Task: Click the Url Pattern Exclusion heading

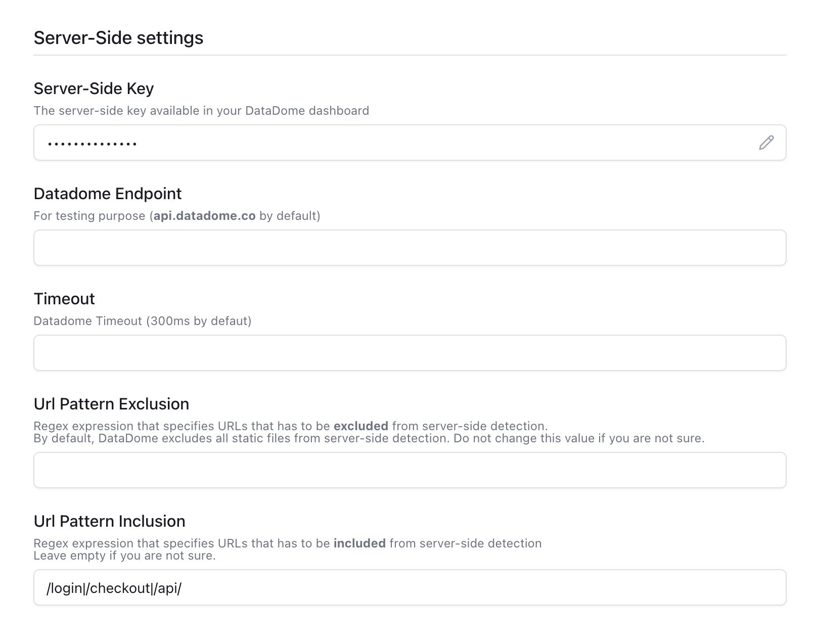Action: pos(111,403)
